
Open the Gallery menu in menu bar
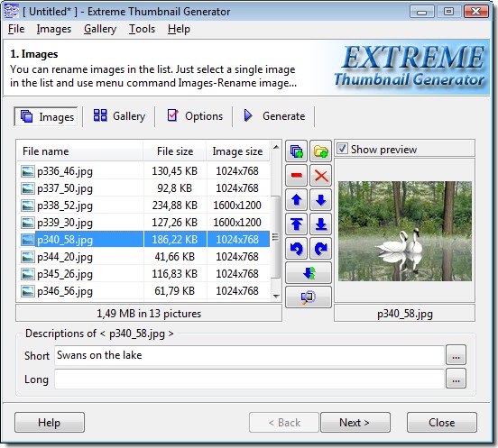[x=100, y=29]
